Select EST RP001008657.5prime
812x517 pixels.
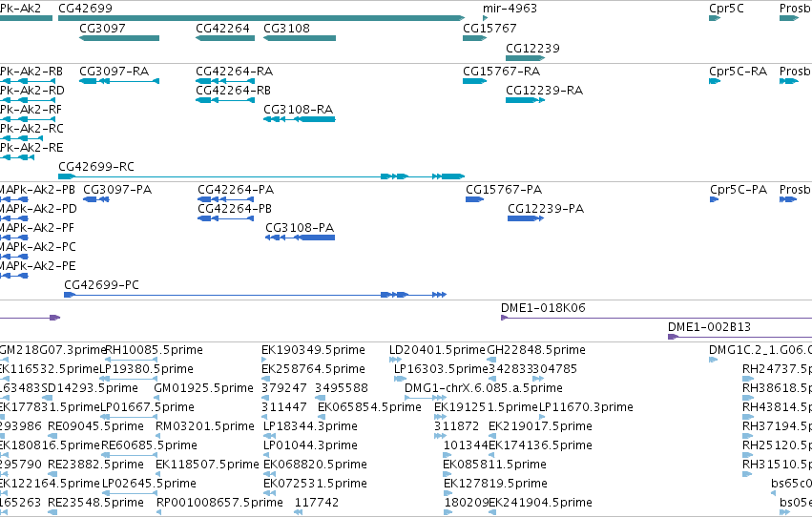tap(219, 503)
